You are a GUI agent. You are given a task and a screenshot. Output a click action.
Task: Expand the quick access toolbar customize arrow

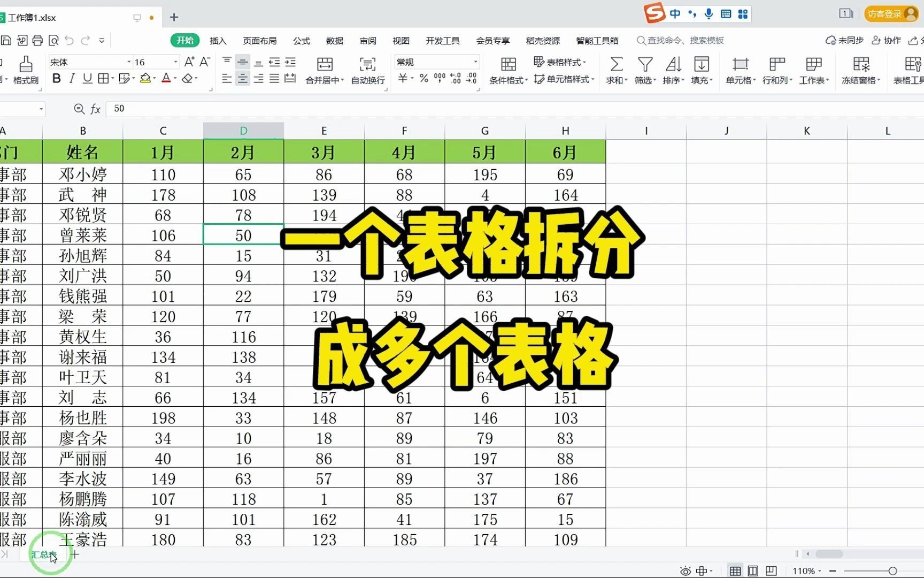point(102,40)
